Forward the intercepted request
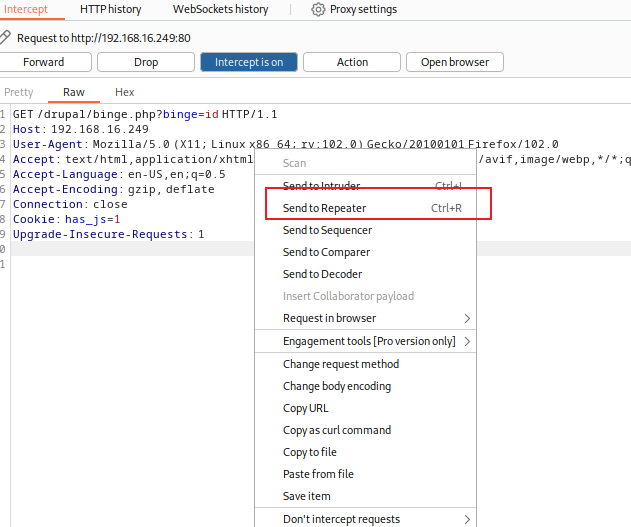 click(44, 62)
